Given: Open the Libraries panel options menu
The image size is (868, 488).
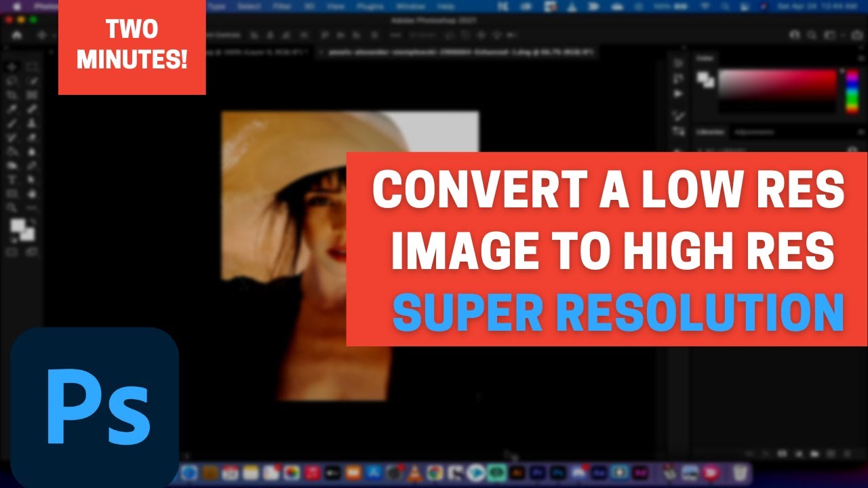Looking at the screenshot, I should click(x=861, y=131).
